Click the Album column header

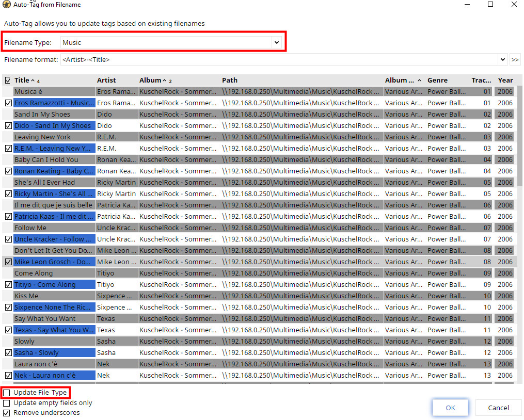click(x=150, y=80)
